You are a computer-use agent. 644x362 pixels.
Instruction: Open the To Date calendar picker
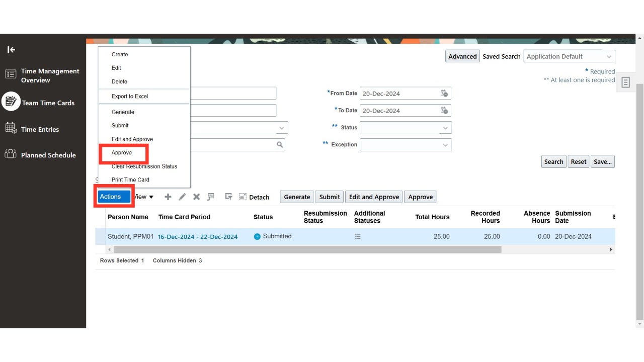[444, 111]
